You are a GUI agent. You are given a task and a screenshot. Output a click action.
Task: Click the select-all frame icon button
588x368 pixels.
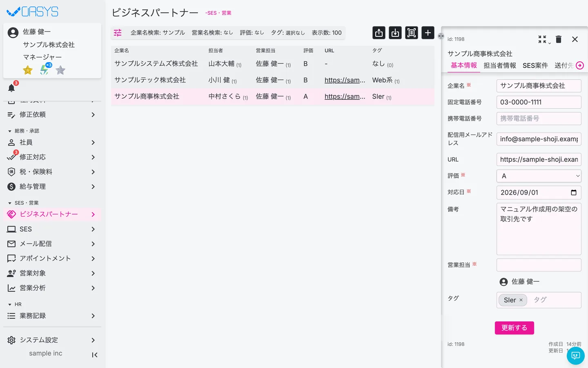point(412,33)
